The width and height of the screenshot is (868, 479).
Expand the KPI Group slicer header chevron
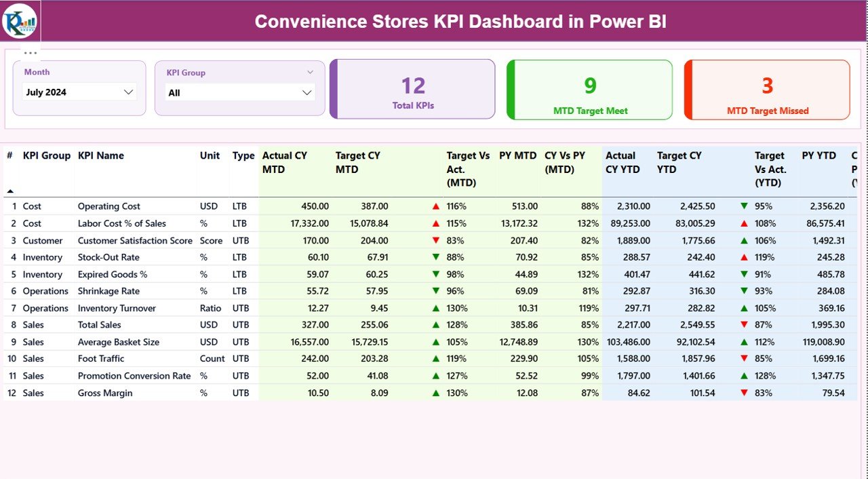pyautogui.click(x=311, y=72)
